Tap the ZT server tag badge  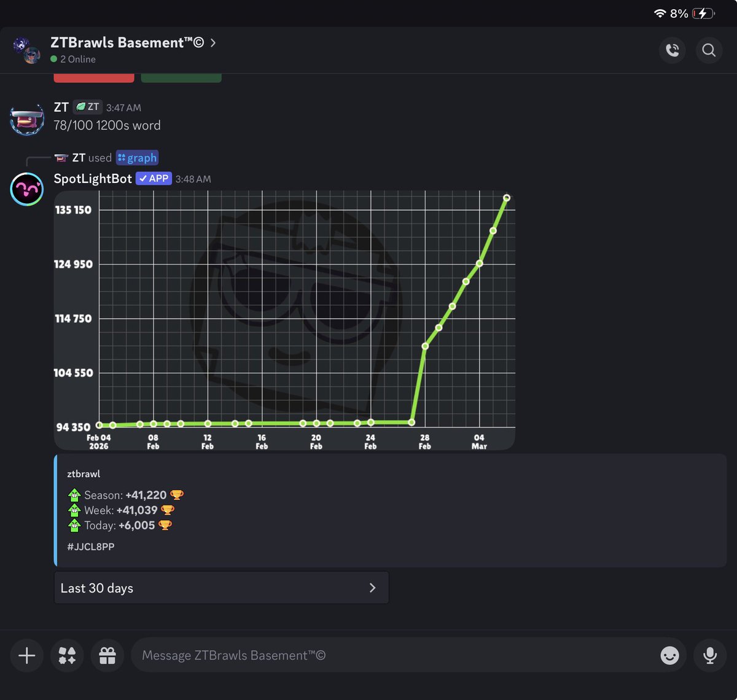click(87, 107)
